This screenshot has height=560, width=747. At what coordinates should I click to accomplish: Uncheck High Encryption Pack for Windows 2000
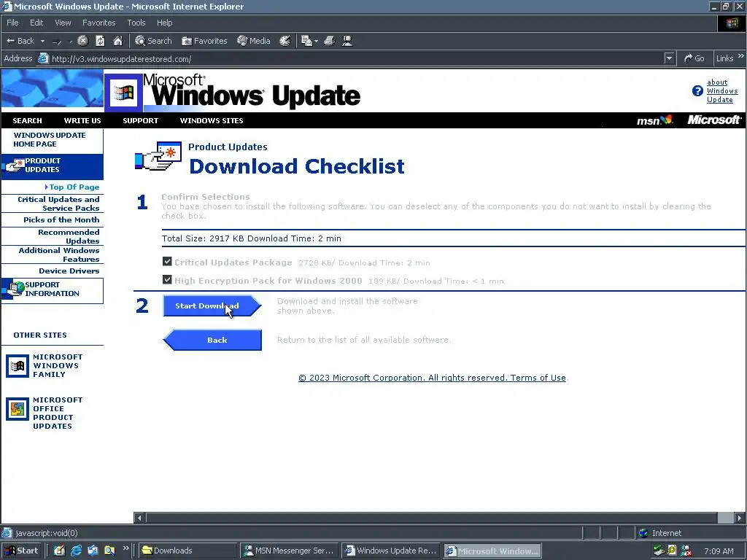[167, 279]
